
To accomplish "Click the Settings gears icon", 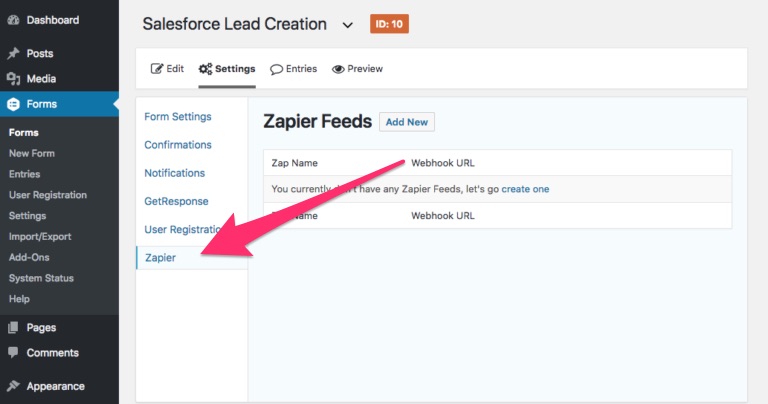I will (x=205, y=69).
